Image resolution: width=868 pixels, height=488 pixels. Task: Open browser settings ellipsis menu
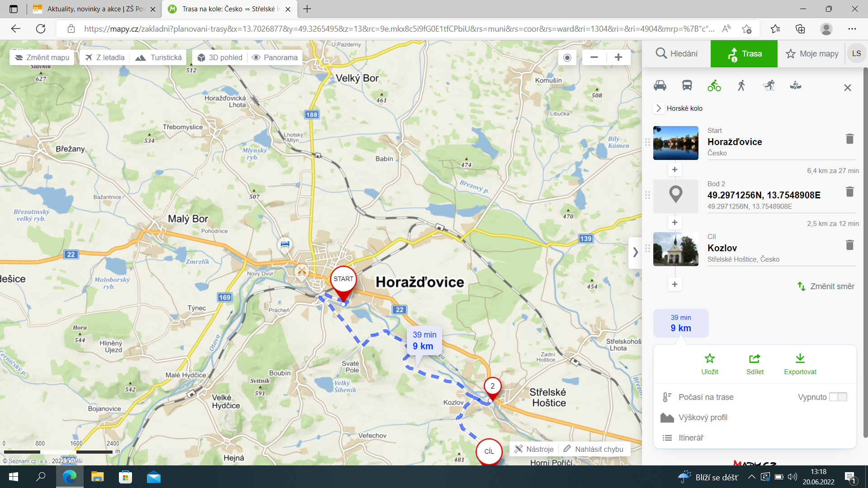coord(852,29)
